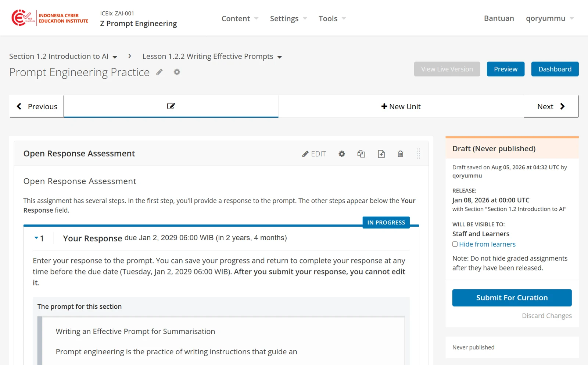Click 'Writing an Effective Prompt for Summarisation' text
This screenshot has width=588, height=365.
coord(135,332)
